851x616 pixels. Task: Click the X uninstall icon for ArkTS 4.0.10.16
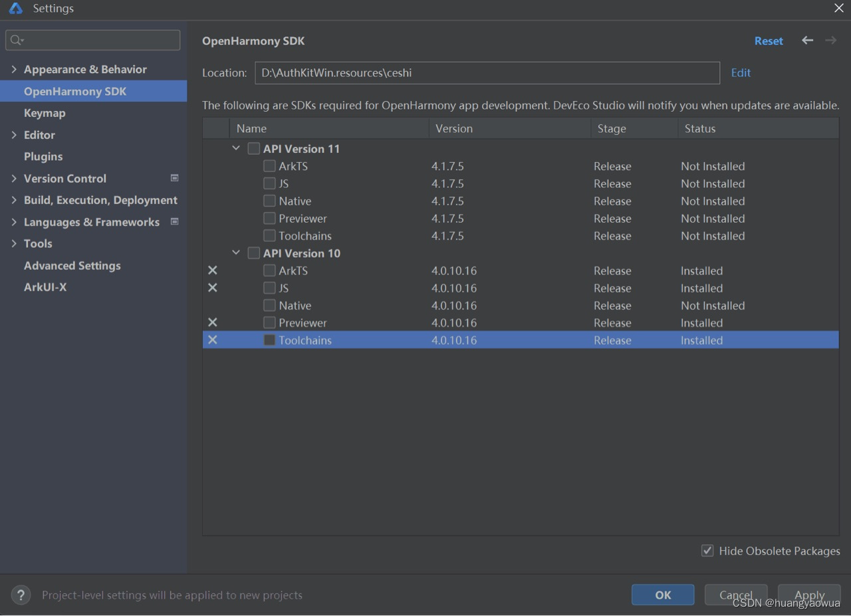[x=213, y=270]
